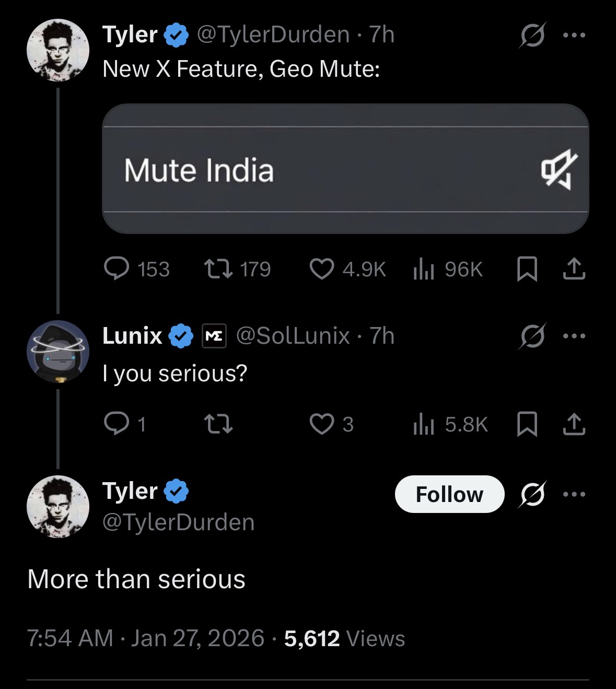
Task: Like Lunix's reply
Action: pyautogui.click(x=322, y=424)
